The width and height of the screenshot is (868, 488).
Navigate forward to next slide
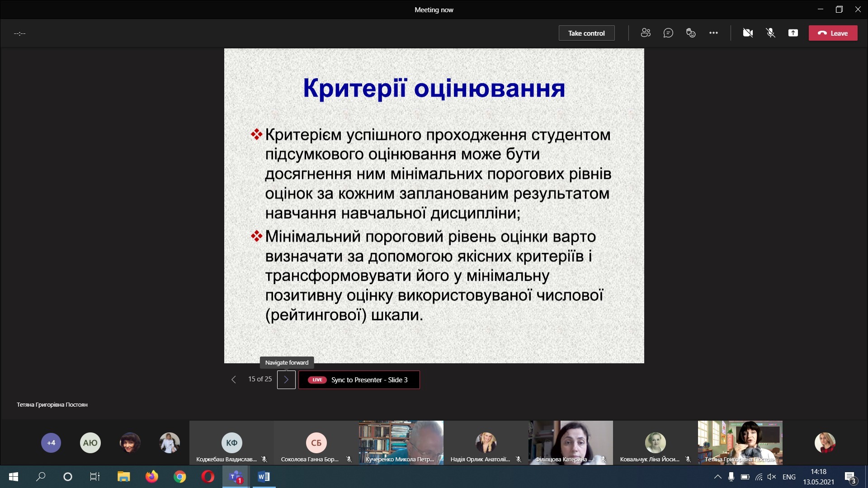pos(286,380)
